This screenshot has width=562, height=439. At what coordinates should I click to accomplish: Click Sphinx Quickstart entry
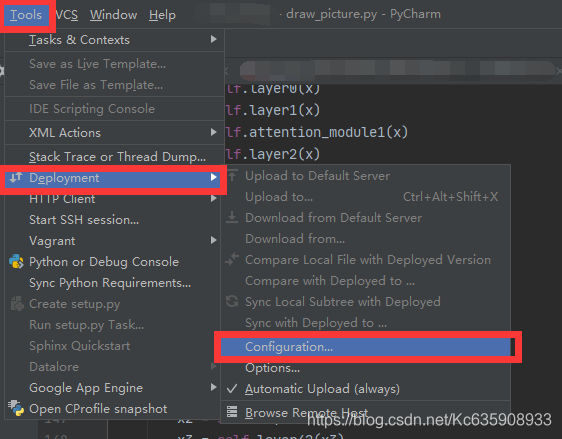click(x=113, y=346)
